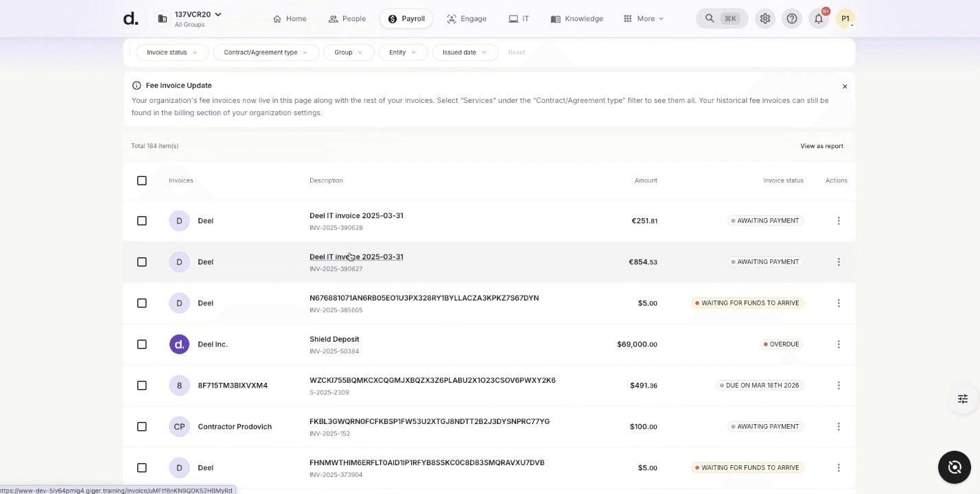
Task: Open the help question mark icon
Action: tap(792, 19)
